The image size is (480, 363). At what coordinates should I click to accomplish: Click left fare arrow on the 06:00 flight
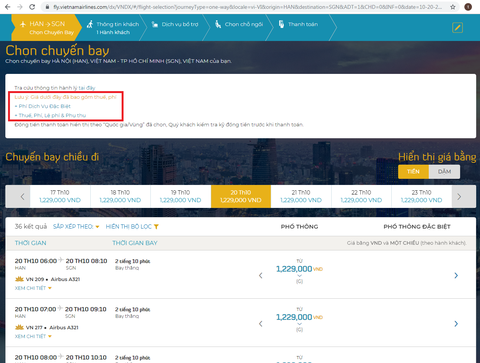261,275
